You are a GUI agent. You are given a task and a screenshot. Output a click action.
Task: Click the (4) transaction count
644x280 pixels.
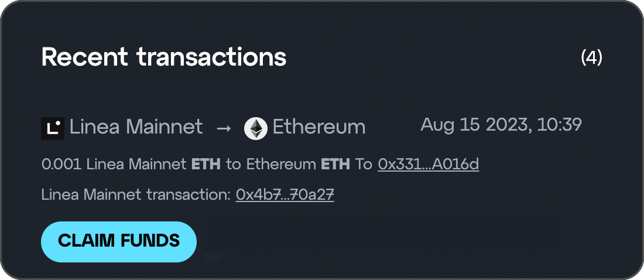point(591,57)
